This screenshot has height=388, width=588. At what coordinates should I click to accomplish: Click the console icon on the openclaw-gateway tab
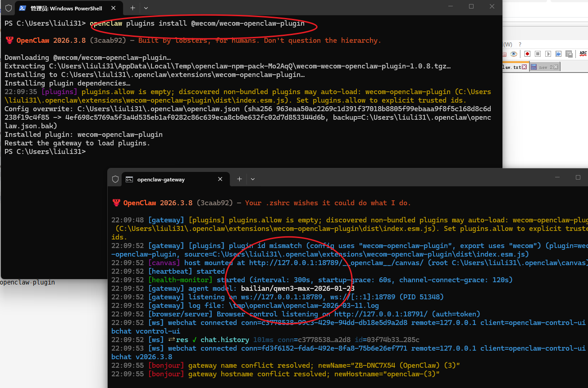pyautogui.click(x=129, y=179)
